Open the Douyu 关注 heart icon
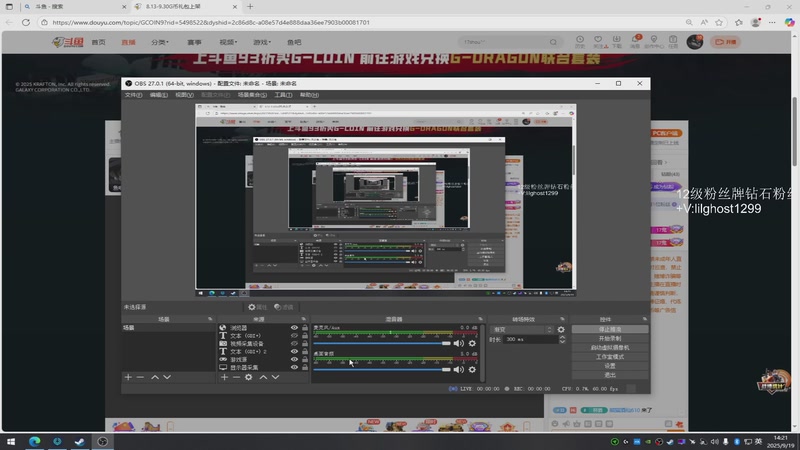The image size is (800, 450). pos(598,42)
